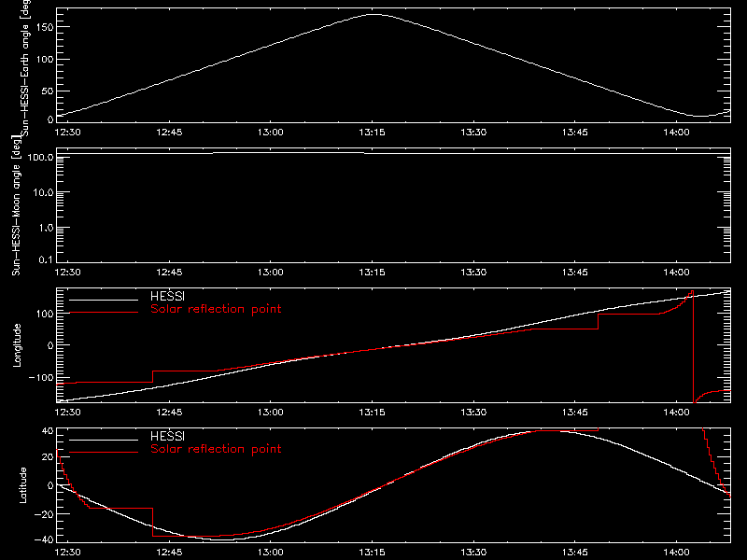
Task: Click '14:00' time label under Longitude plot
Action: click(676, 412)
